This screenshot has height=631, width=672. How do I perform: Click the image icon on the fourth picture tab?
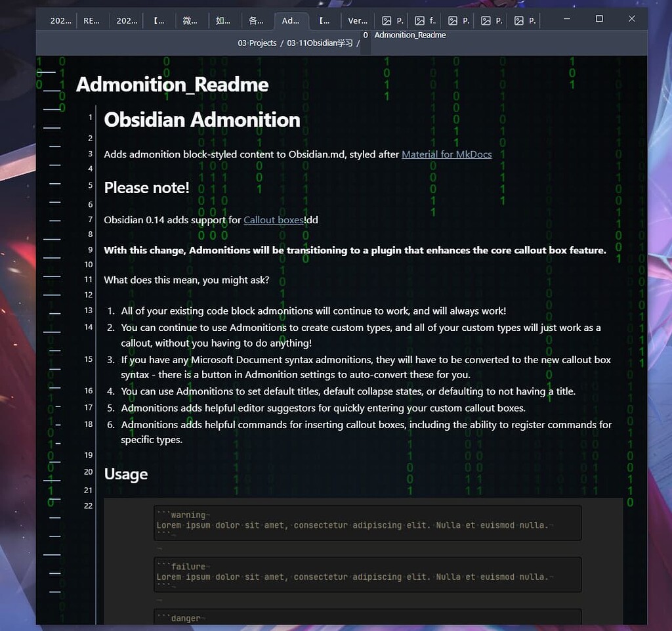[x=486, y=20]
